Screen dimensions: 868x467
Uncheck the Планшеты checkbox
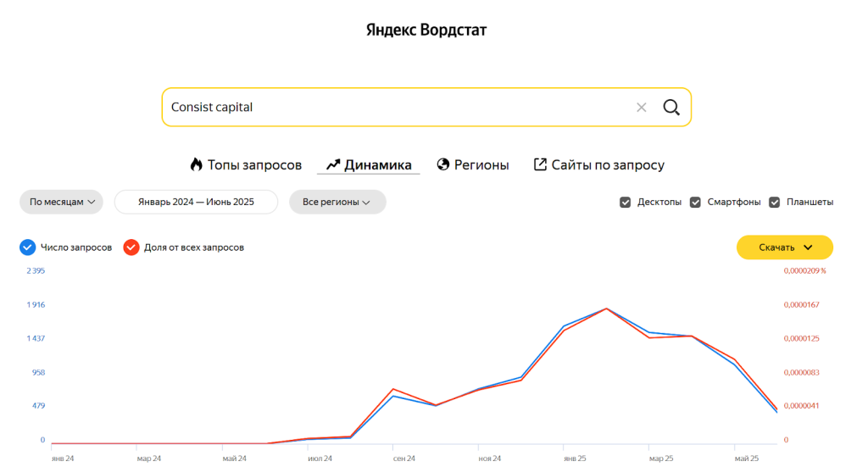point(775,203)
